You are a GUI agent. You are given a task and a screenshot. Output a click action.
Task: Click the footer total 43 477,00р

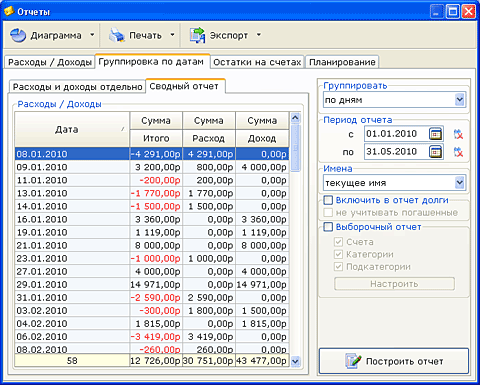262,361
